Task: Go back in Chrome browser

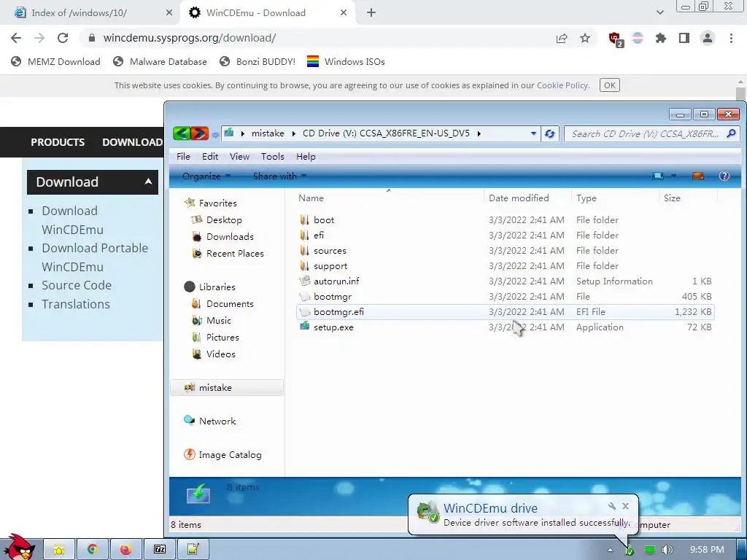Action: pos(16,38)
